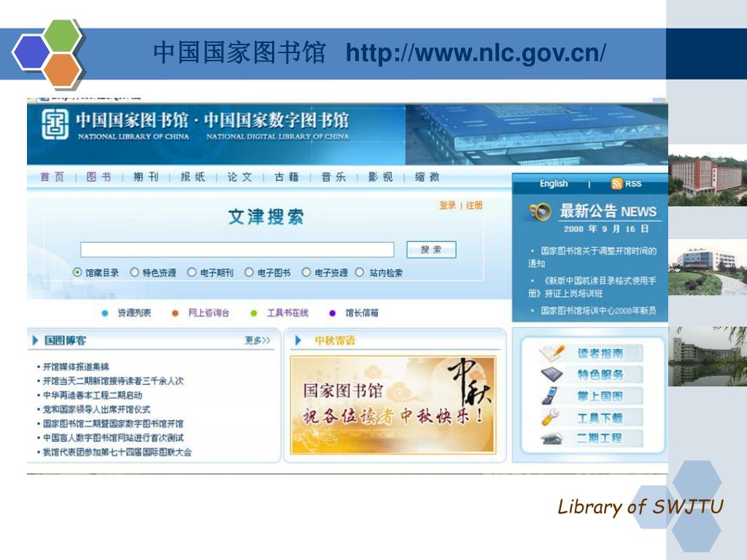Click the green dot before 工具书在线
Image resolution: width=747 pixels, height=560 pixels.
coord(253,314)
